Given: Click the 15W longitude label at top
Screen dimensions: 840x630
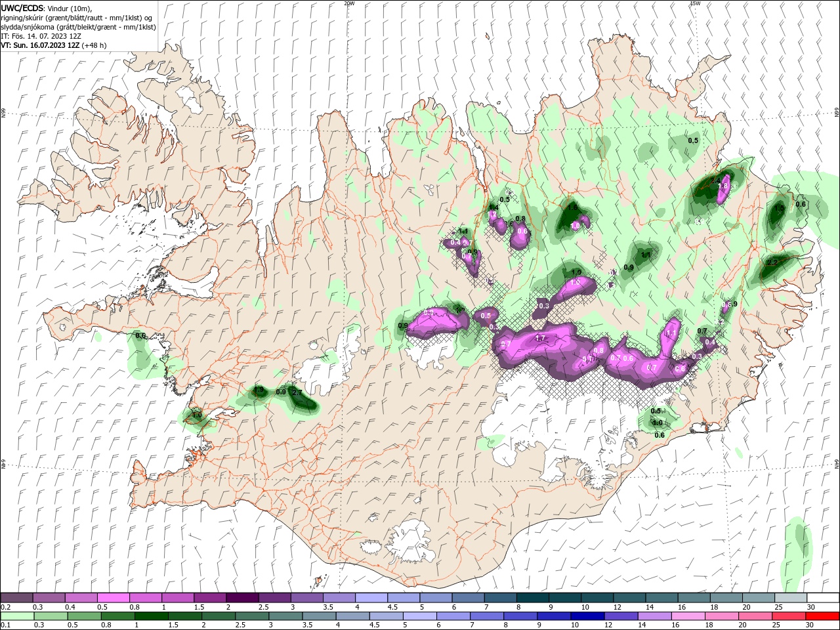Looking at the screenshot, I should pos(695,3).
